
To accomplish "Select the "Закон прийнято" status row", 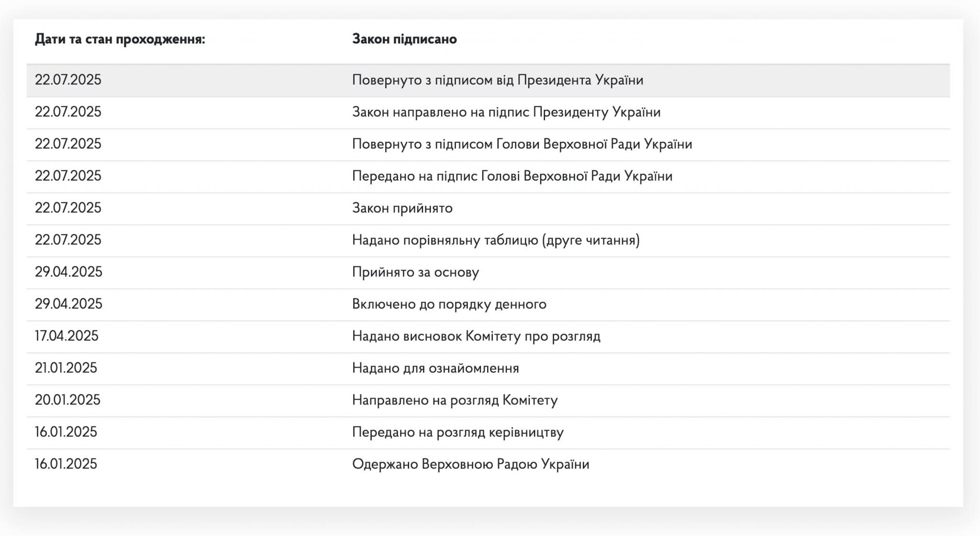I will [402, 208].
